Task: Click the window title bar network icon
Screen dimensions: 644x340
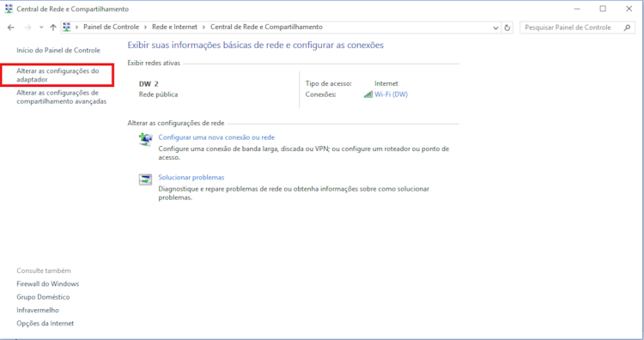Action: (x=9, y=9)
